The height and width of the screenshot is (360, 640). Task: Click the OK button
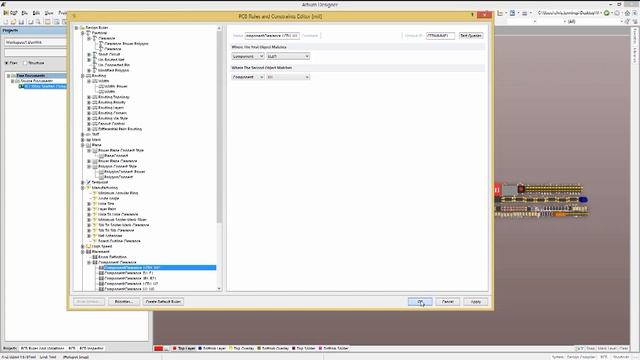point(420,302)
